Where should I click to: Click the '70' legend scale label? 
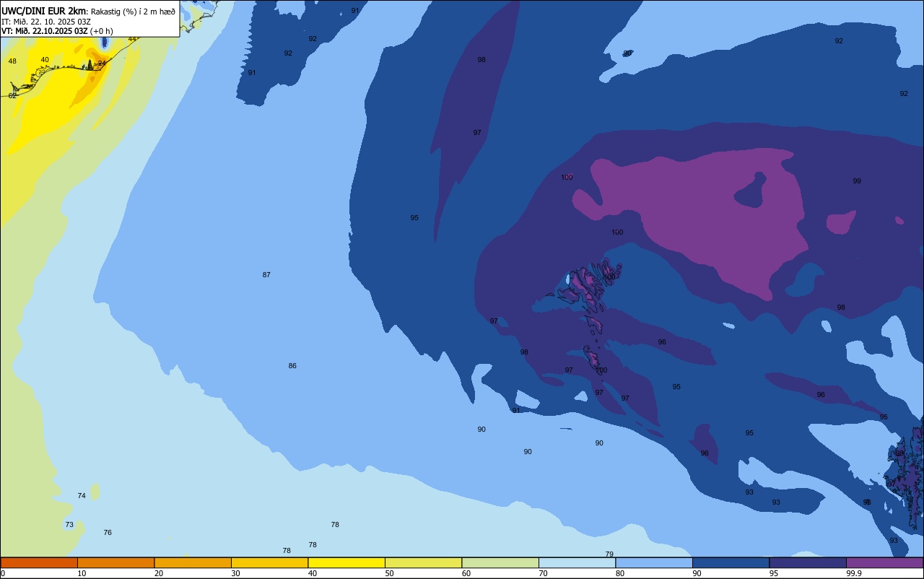pos(543,573)
